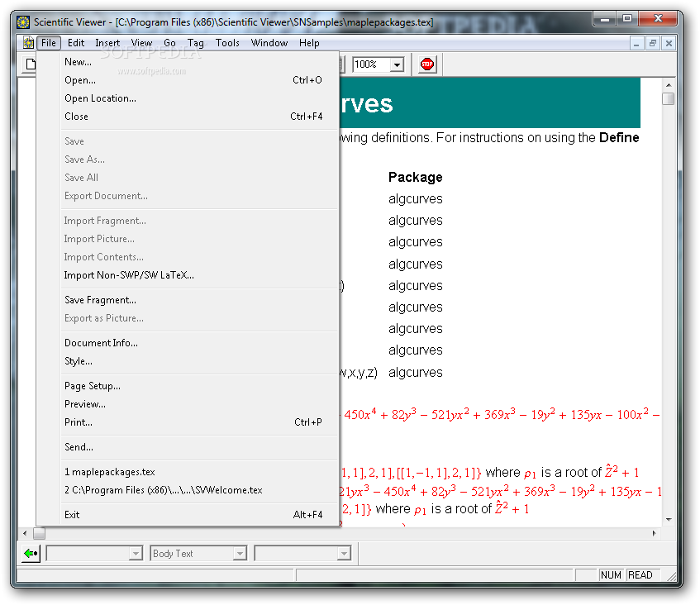Viewport: 700px width, 605px height.
Task: Select Save Fragment... menu entry
Action: coord(188,300)
